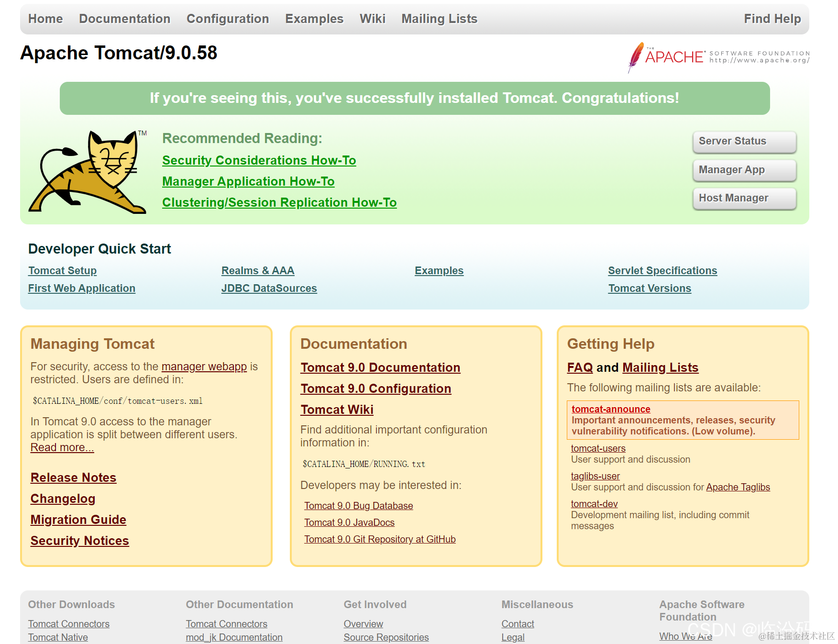Open the Apache Taglibs link
This screenshot has width=838, height=644.
click(x=738, y=487)
